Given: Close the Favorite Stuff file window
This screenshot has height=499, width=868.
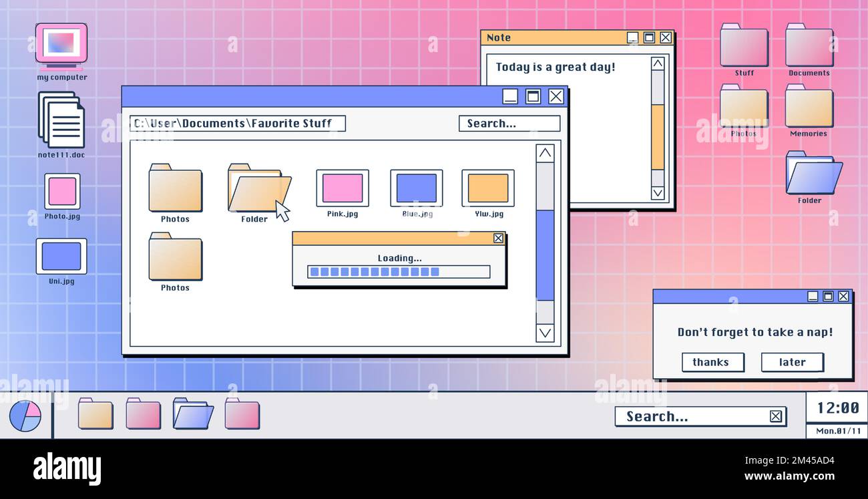Looking at the screenshot, I should (x=556, y=97).
